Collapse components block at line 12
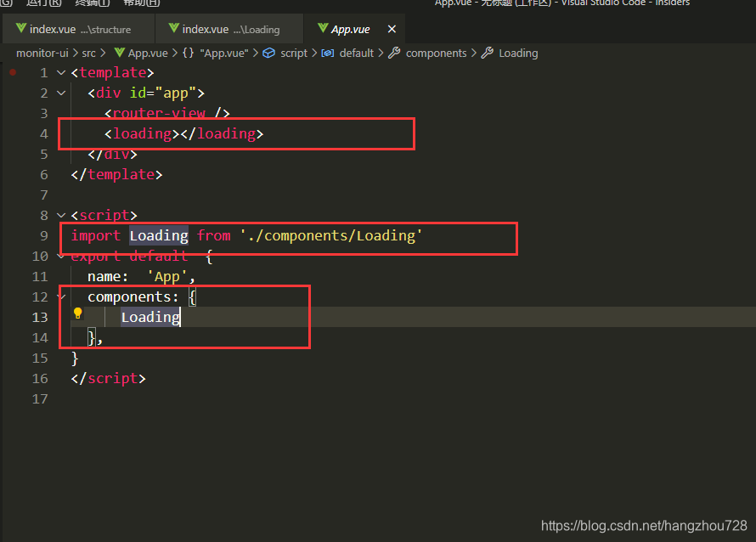The width and height of the screenshot is (756, 542). (63, 296)
